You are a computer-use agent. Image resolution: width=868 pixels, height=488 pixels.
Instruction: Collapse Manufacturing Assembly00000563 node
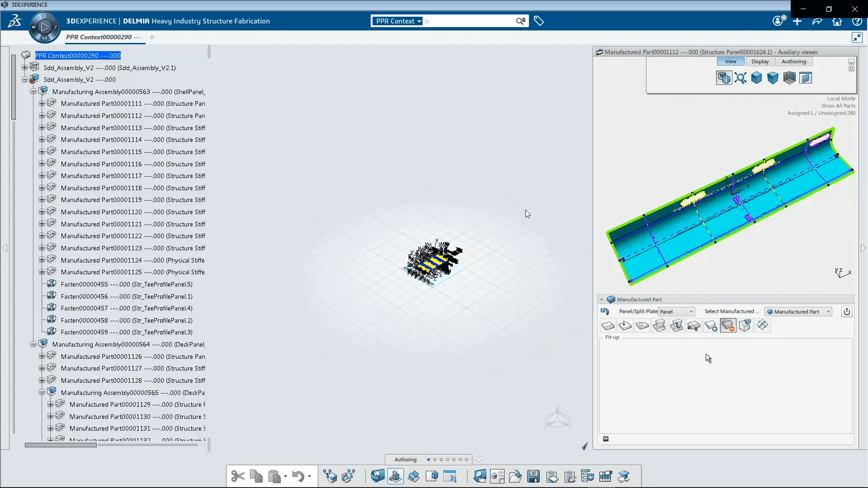33,92
